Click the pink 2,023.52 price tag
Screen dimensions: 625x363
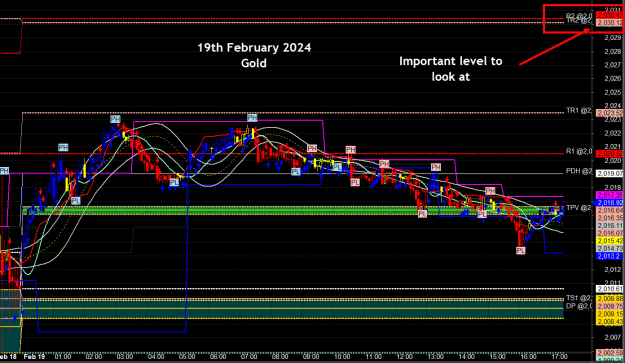point(609,113)
